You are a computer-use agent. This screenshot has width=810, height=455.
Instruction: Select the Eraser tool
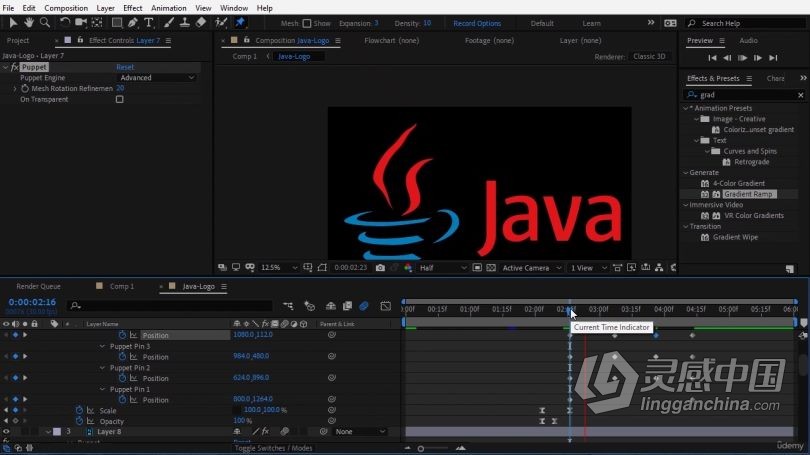200,23
